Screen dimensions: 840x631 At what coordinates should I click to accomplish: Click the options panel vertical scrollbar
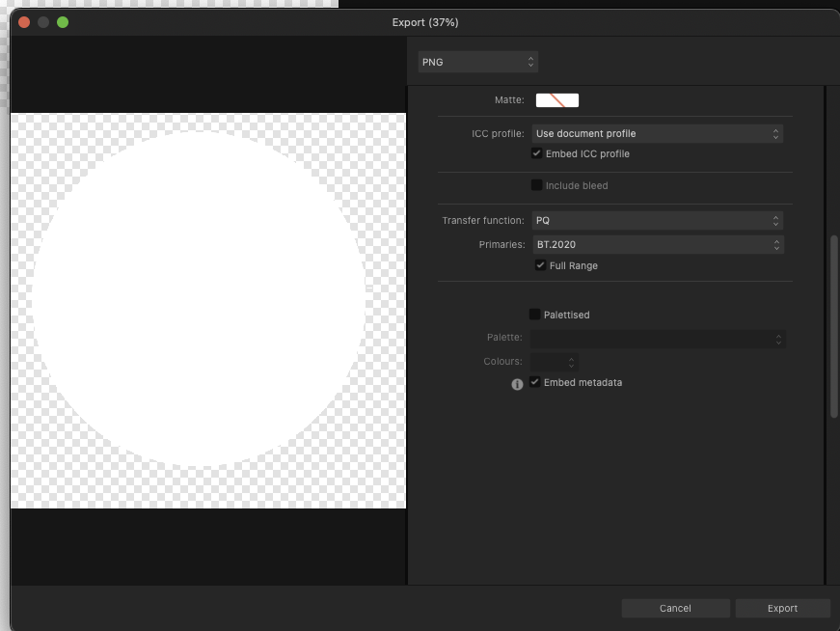click(834, 326)
